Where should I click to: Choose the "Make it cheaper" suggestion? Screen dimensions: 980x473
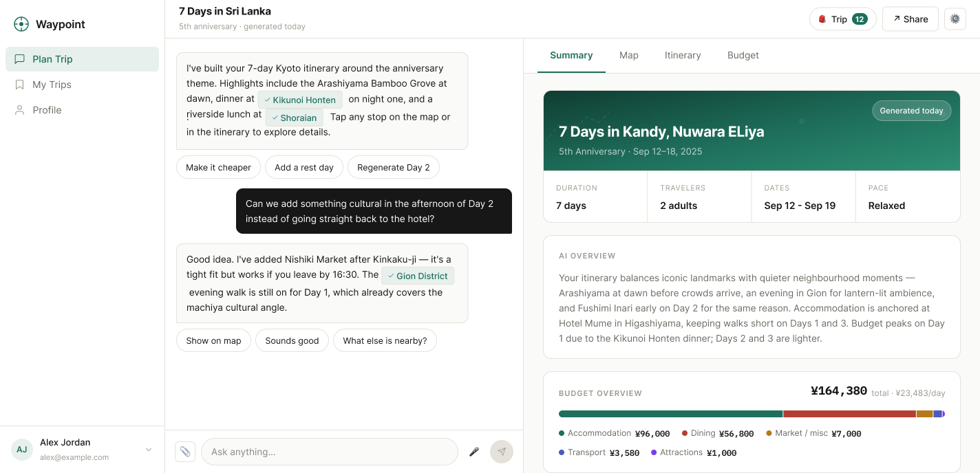click(x=218, y=168)
